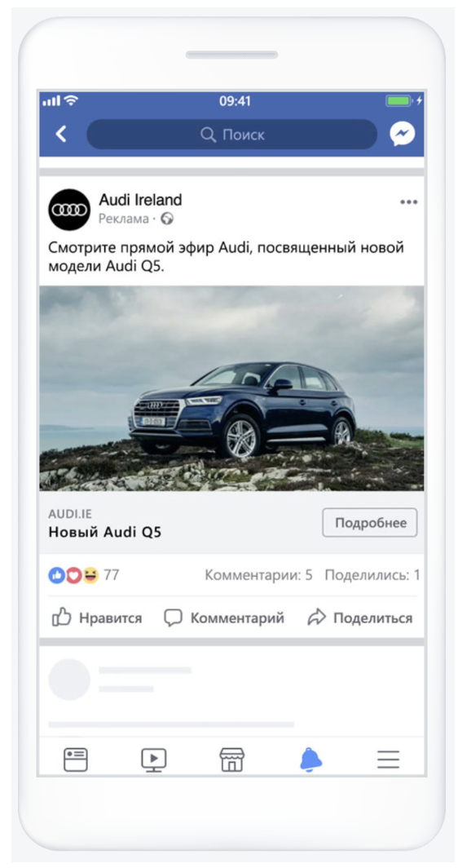Click the globe audience icon
This screenshot has width=458, height=868.
(x=167, y=219)
